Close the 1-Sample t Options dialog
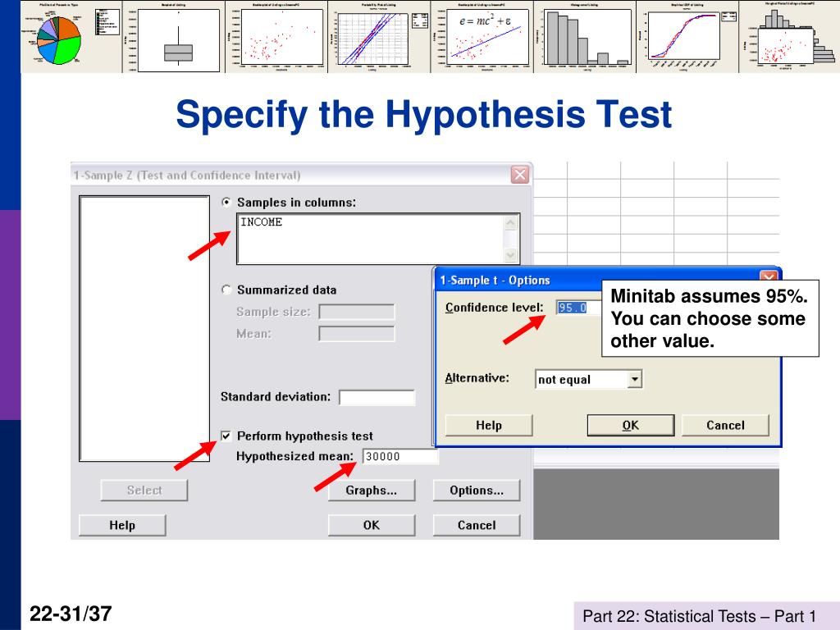The image size is (840, 630). [769, 276]
